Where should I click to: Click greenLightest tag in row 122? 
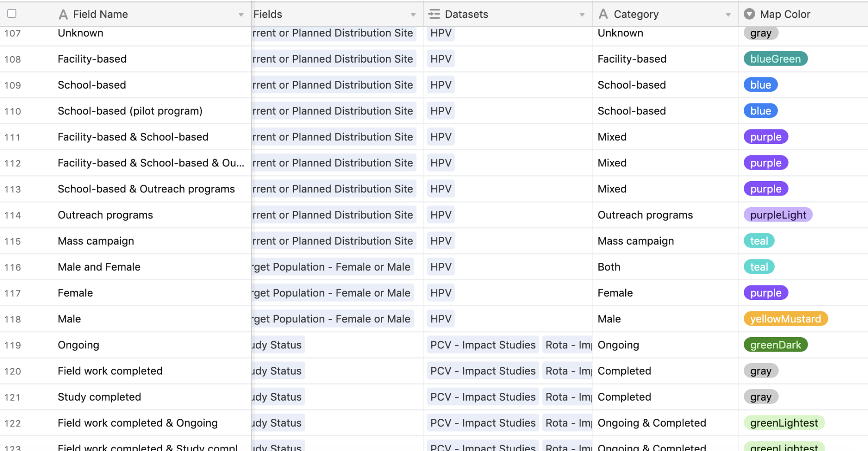(x=784, y=423)
